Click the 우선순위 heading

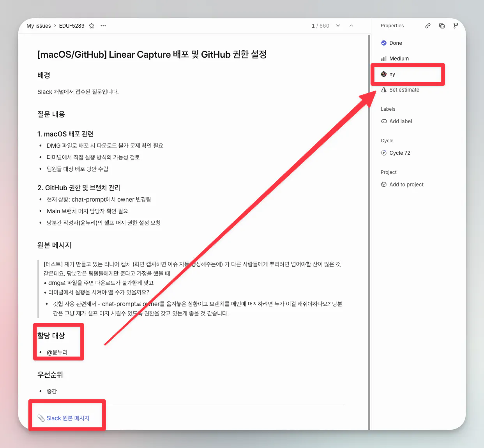[x=50, y=375]
